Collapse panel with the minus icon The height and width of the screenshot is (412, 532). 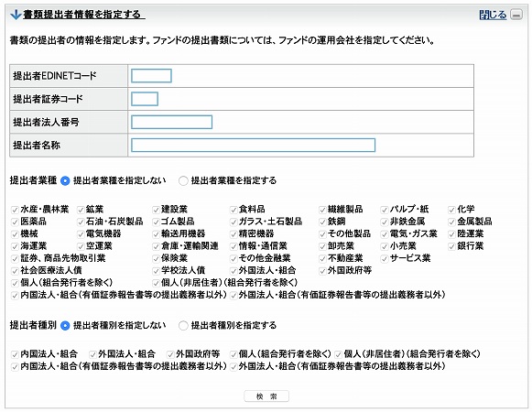pos(516,15)
